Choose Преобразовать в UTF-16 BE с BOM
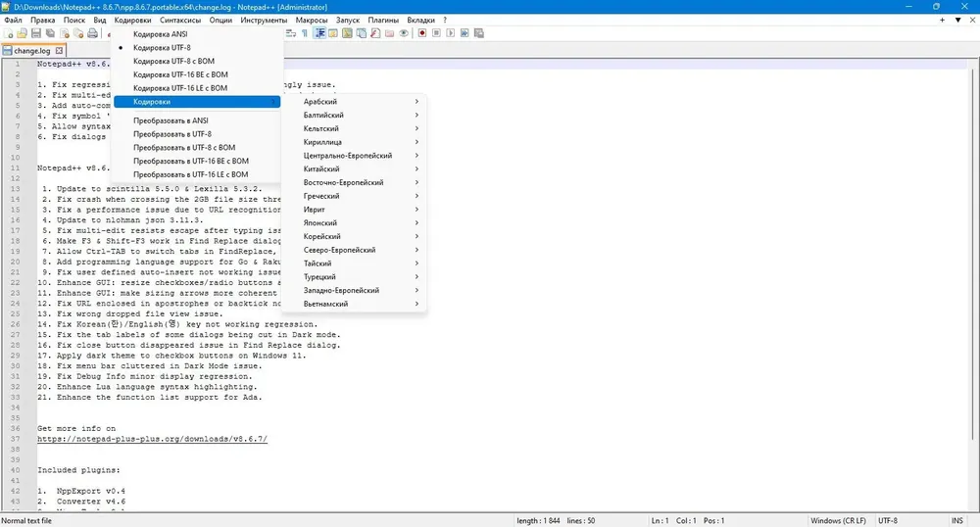 click(x=197, y=161)
